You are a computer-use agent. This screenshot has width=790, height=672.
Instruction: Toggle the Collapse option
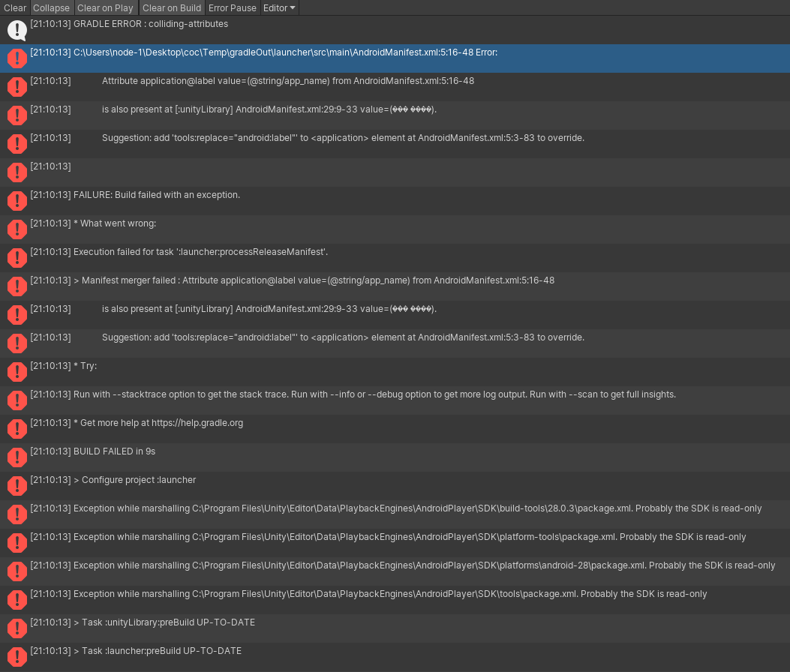pos(52,8)
